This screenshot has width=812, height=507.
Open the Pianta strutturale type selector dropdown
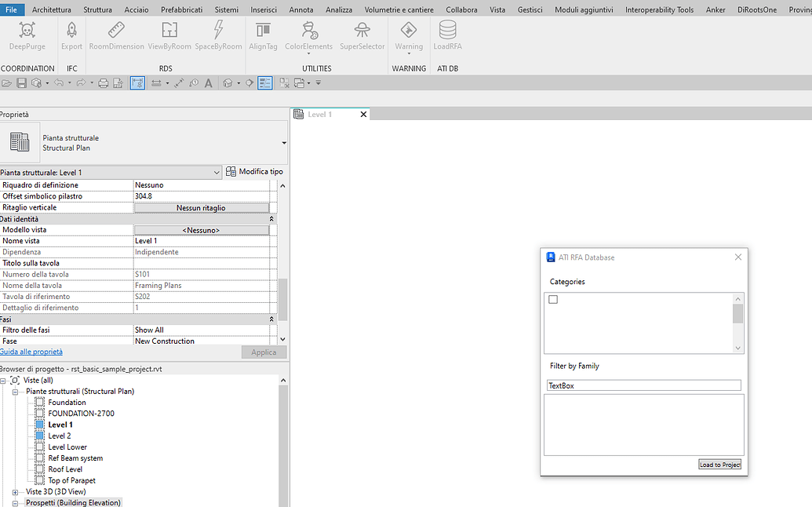coord(284,143)
